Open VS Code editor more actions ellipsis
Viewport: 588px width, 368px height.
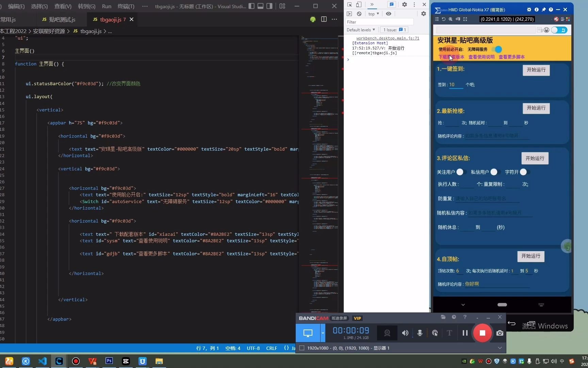(x=334, y=19)
